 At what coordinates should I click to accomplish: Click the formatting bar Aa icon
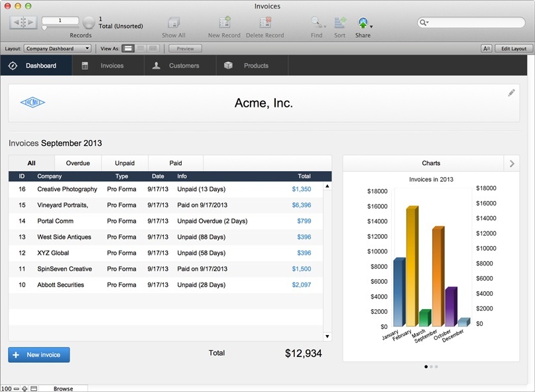click(487, 48)
